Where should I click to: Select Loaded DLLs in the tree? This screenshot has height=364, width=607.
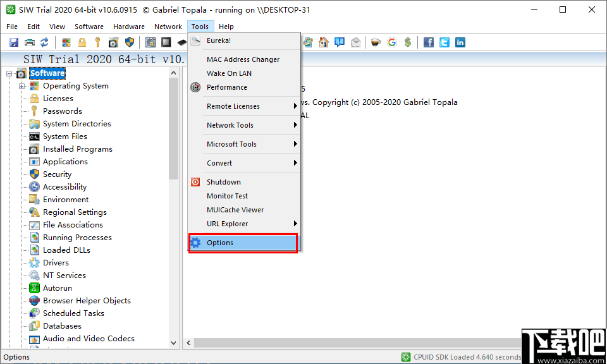(x=66, y=250)
